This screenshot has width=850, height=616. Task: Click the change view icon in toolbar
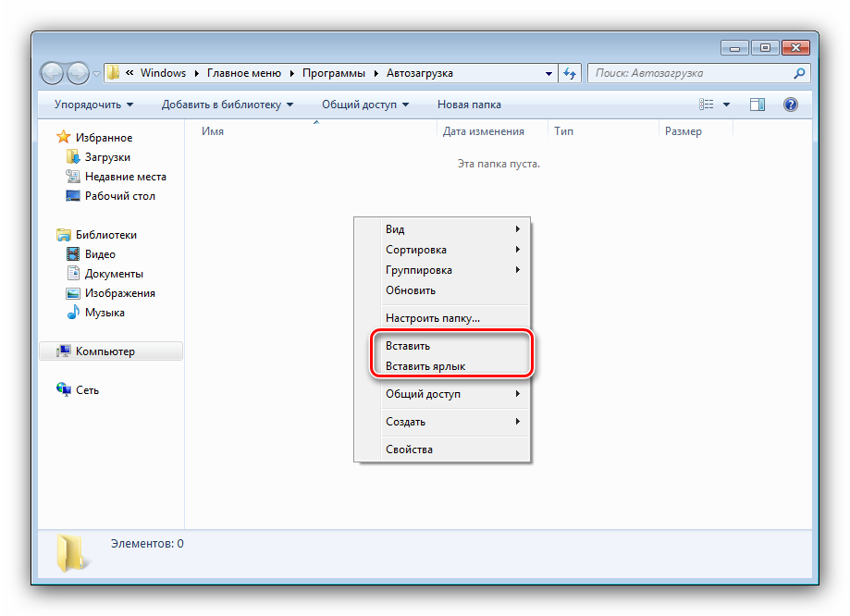tap(708, 105)
